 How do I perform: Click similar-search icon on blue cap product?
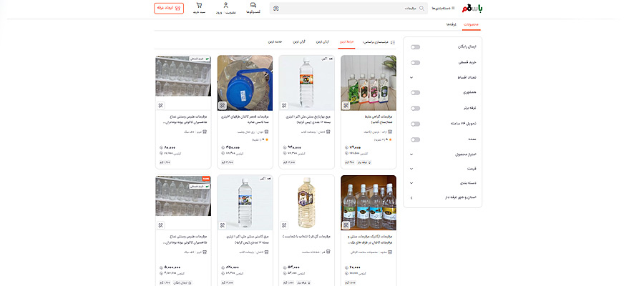pos(224,104)
